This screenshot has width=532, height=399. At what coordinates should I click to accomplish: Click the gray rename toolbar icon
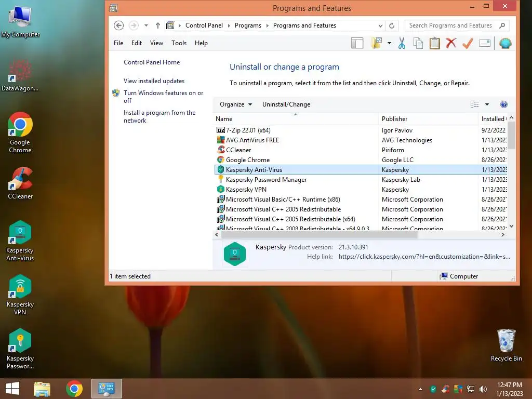(485, 43)
